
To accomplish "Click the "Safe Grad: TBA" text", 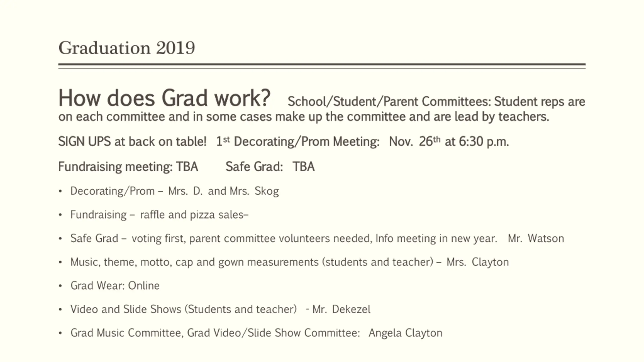I will [x=270, y=167].
